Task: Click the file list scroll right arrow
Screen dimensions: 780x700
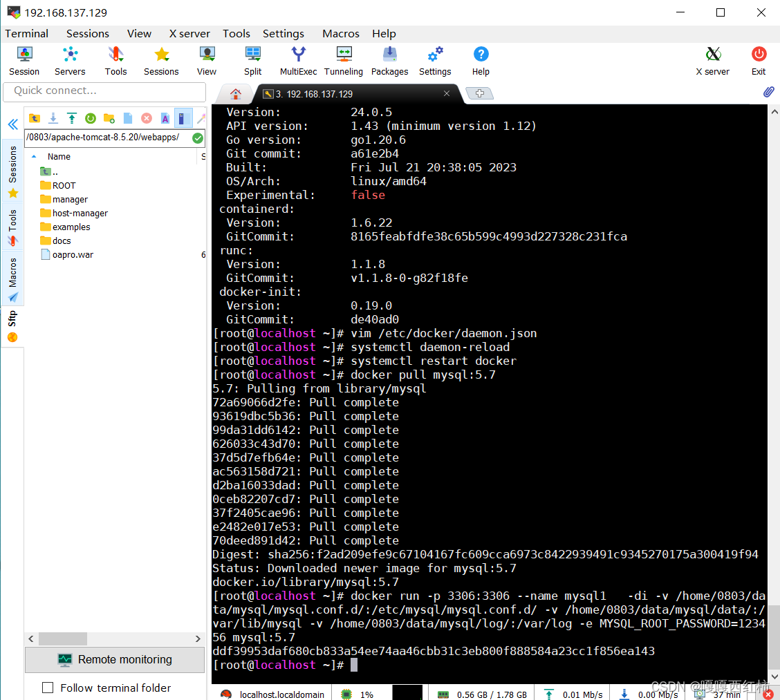Action: [x=198, y=638]
